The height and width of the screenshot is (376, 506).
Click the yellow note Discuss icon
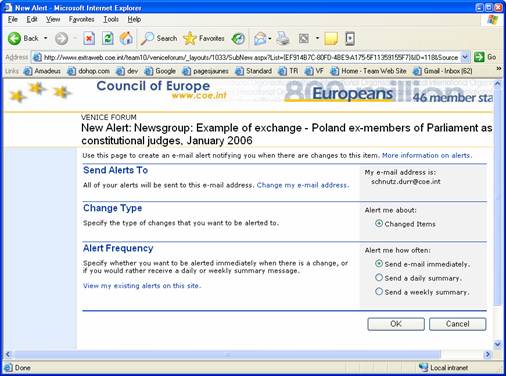(331, 39)
